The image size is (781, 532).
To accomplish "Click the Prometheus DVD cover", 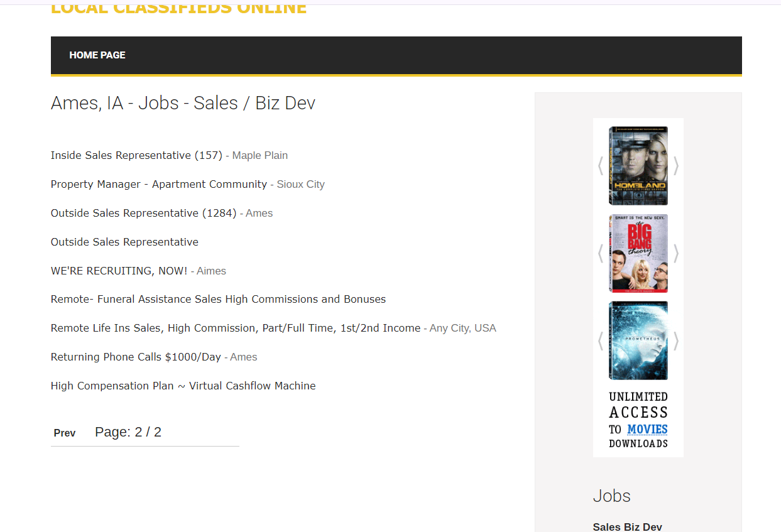I will (638, 340).
